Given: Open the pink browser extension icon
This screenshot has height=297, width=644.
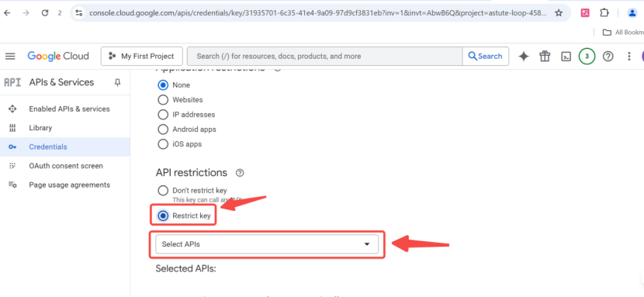Looking at the screenshot, I should click(585, 13).
